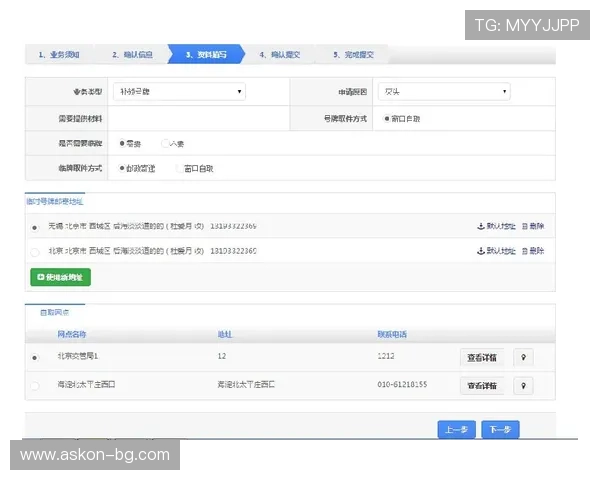Screen dimensions: 600x480
Task: Select 海淀北太平庄西口 pickup point radio
Action: coord(35,386)
